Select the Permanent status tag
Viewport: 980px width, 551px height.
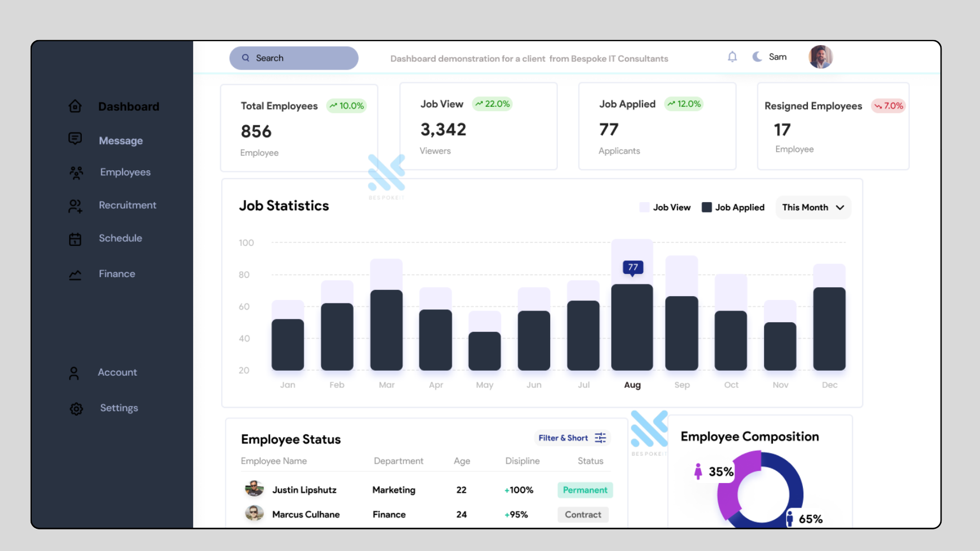pos(585,490)
